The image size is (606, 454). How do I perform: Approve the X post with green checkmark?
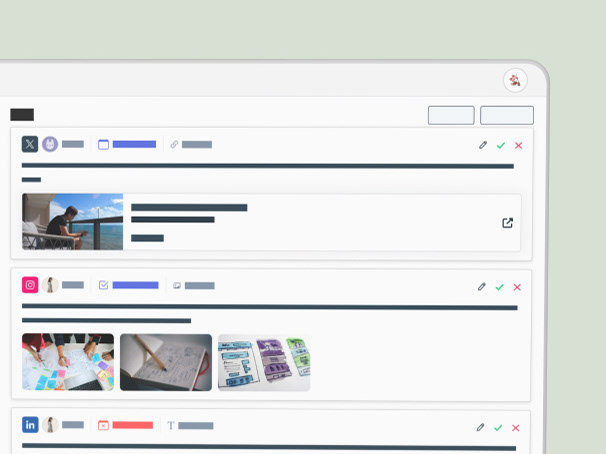click(x=501, y=145)
